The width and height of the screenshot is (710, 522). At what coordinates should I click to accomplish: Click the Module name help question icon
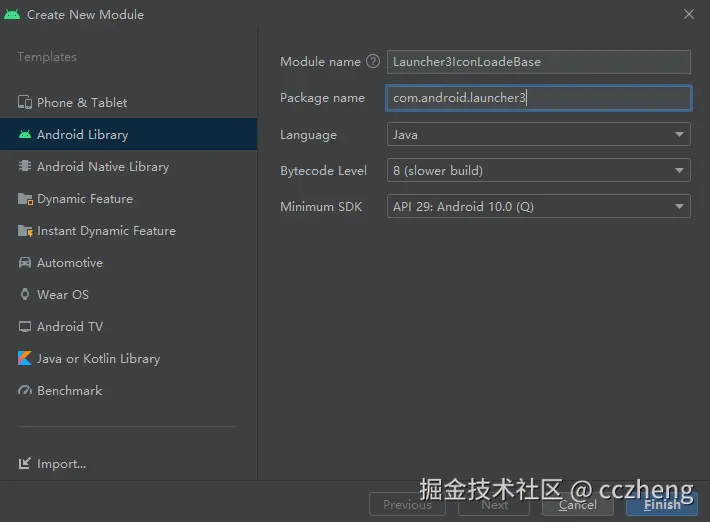point(373,61)
